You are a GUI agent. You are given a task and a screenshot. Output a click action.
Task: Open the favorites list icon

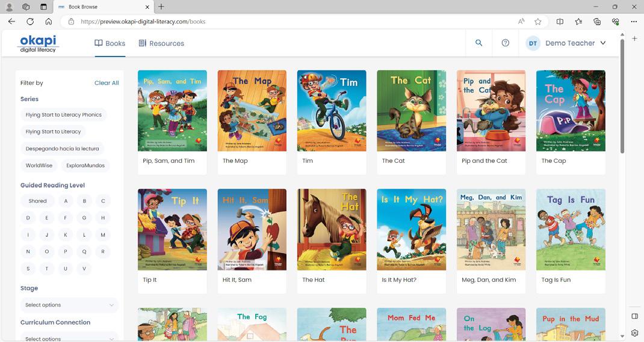coord(578,22)
